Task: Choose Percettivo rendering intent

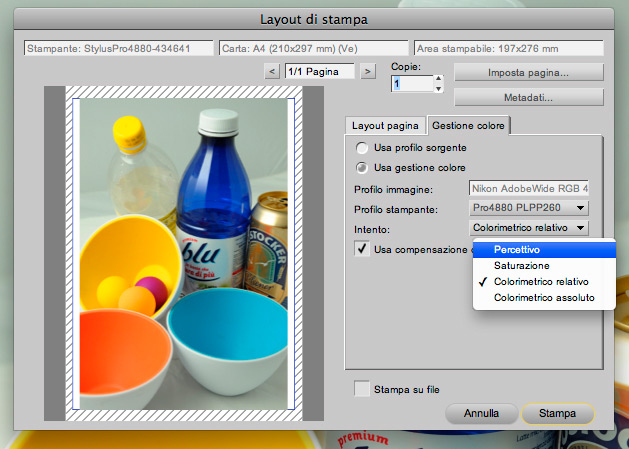Action: coord(544,250)
